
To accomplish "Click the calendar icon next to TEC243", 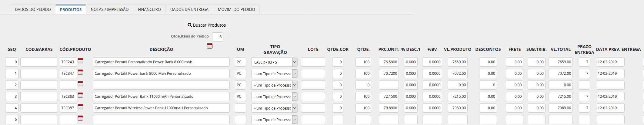I will 80,61.
